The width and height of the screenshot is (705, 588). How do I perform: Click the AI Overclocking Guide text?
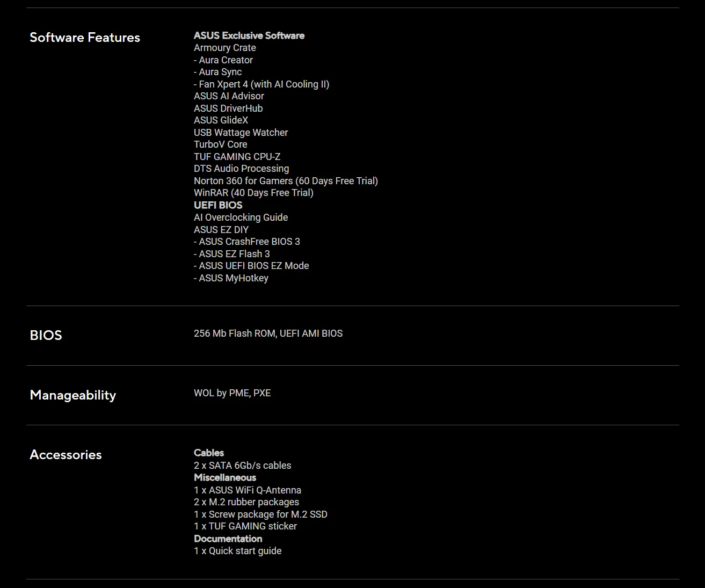pos(241,217)
